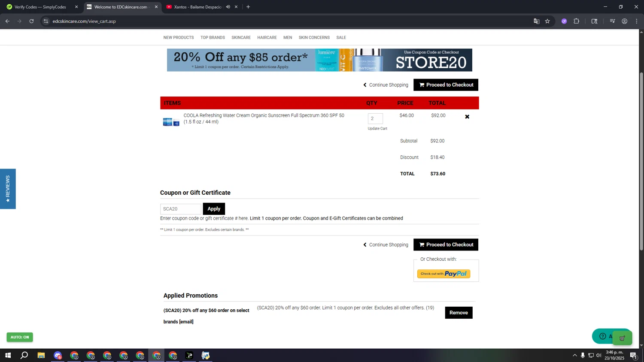Open the MEN menu
The width and height of the screenshot is (644, 362).
pyautogui.click(x=288, y=38)
